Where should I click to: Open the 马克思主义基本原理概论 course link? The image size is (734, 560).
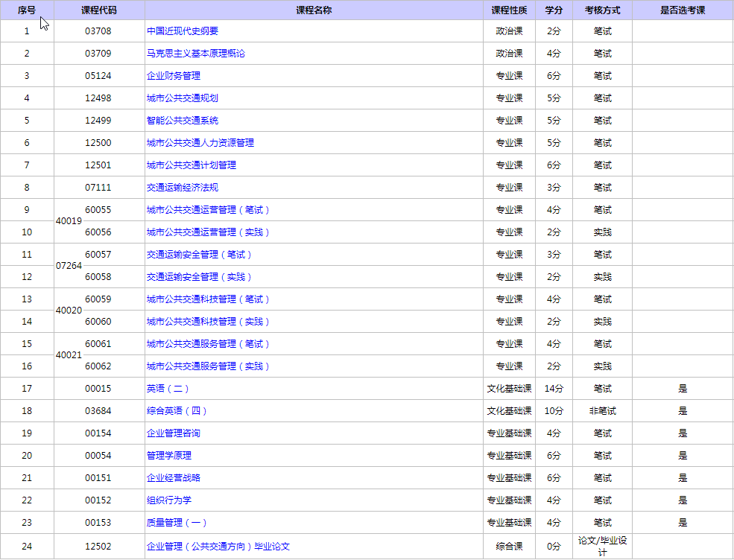pyautogui.click(x=196, y=54)
